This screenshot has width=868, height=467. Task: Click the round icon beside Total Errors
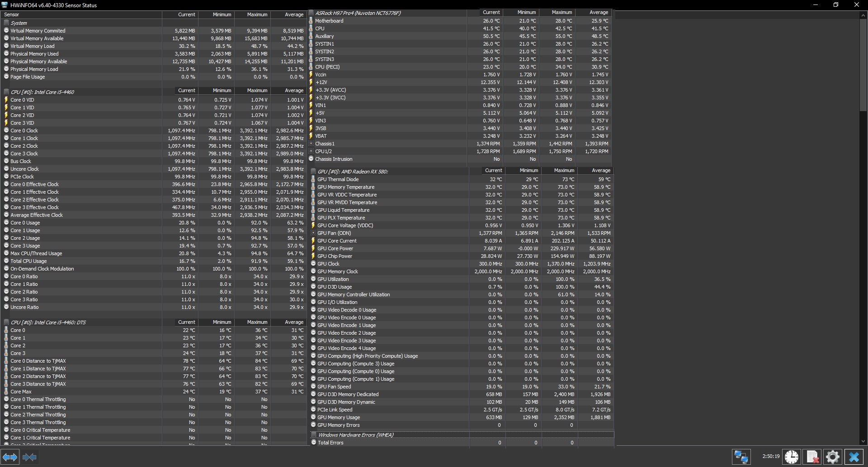[314, 443]
